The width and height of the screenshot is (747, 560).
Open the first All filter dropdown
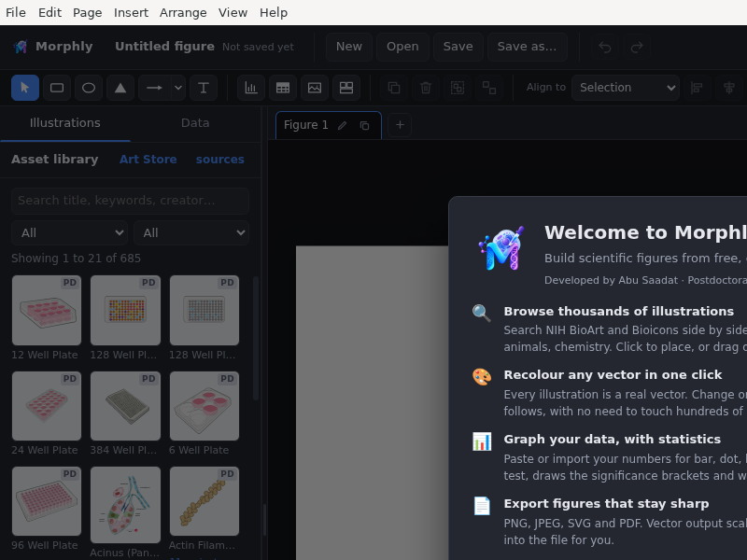coord(69,232)
